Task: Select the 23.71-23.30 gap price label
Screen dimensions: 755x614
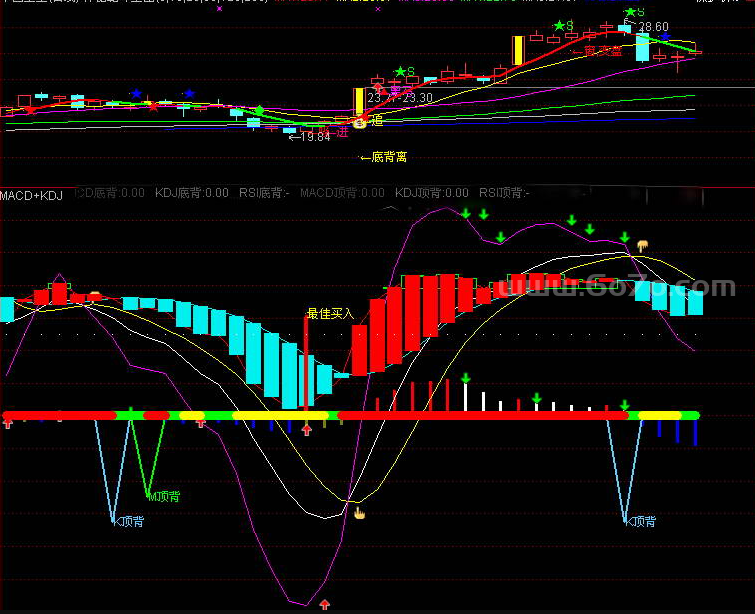Action: (x=400, y=98)
